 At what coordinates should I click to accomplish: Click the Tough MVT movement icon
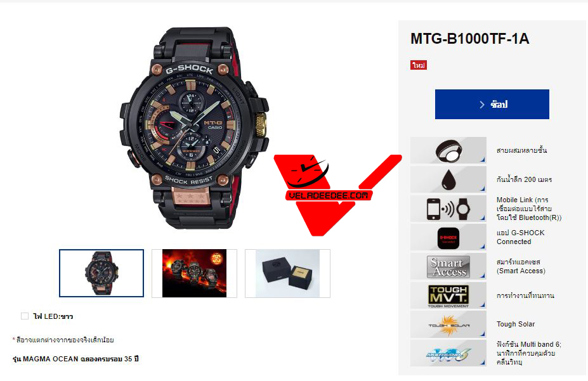[x=448, y=295]
